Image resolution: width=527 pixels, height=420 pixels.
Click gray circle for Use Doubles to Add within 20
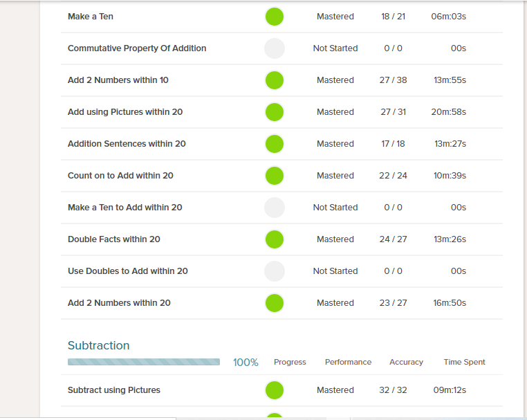pos(275,271)
